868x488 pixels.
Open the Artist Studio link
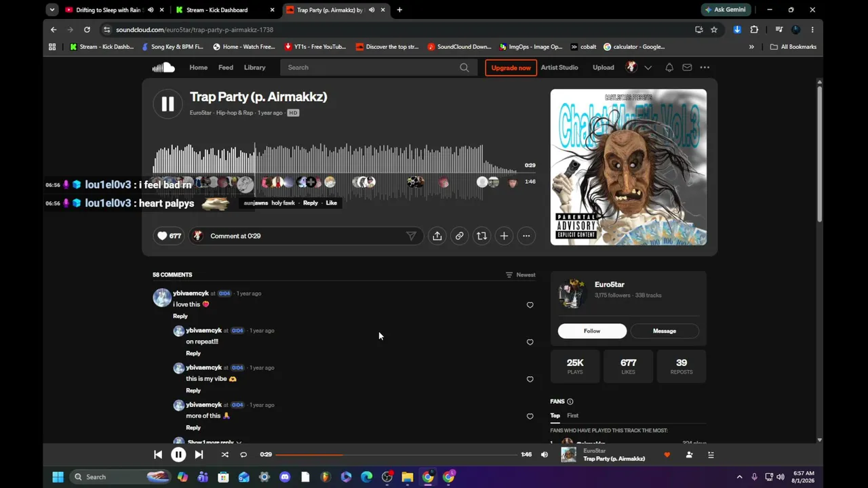coord(559,67)
